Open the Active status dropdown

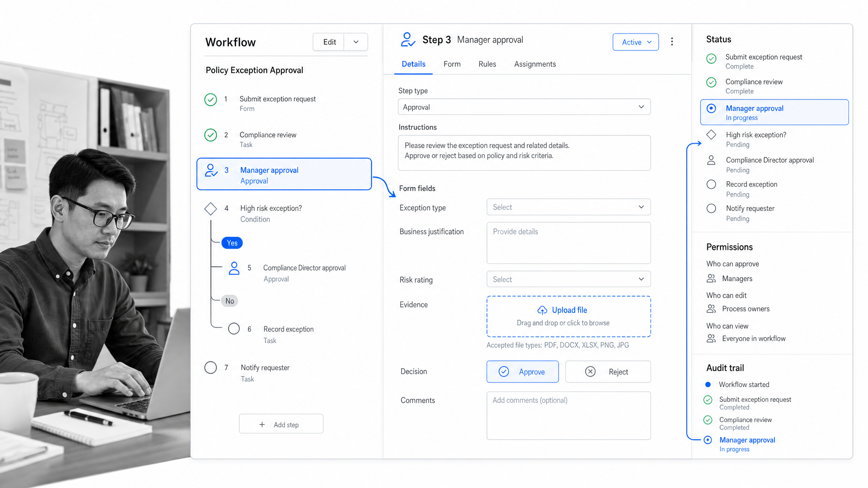636,42
